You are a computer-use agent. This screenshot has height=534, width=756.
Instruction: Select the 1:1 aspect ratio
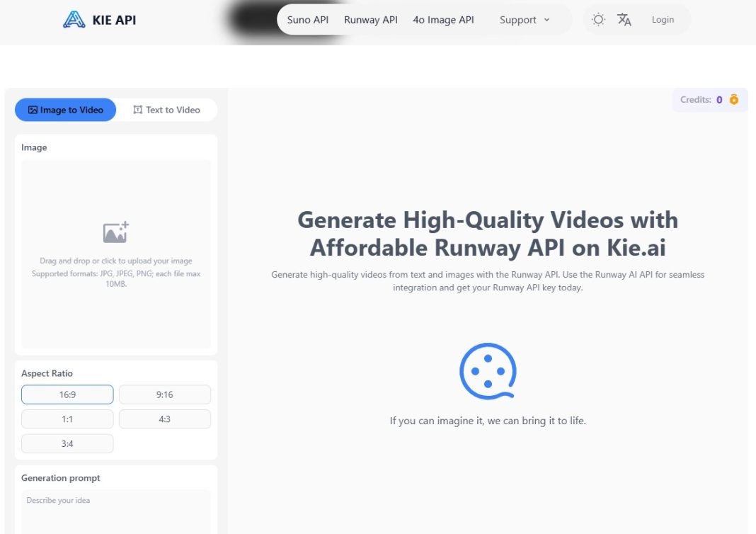click(x=67, y=419)
